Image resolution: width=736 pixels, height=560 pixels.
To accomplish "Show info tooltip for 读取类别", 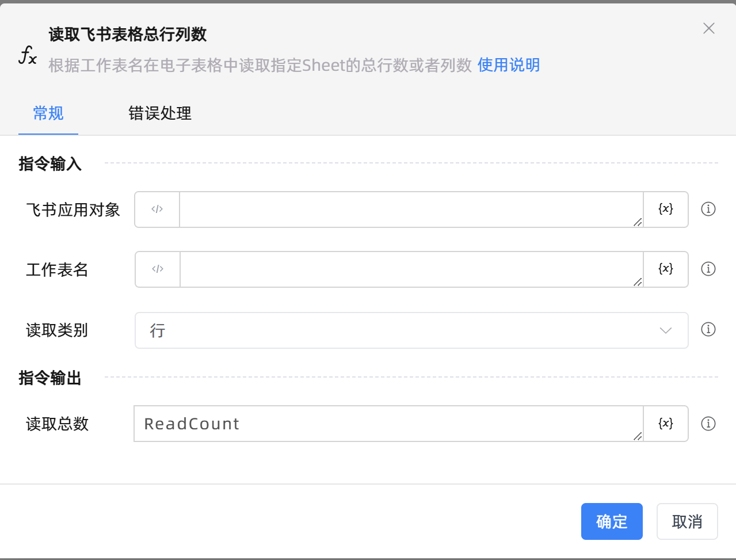I will pyautogui.click(x=708, y=329).
